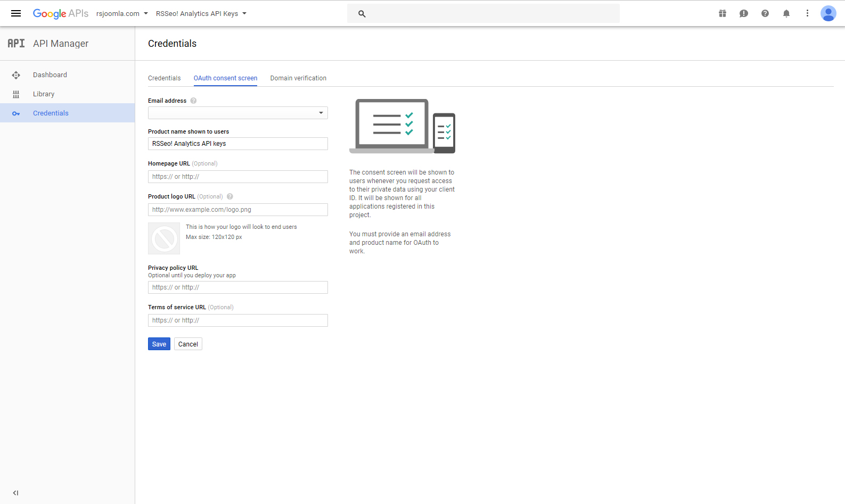This screenshot has height=504, width=845.
Task: Open the hamburger navigation menu
Action: 16,13
